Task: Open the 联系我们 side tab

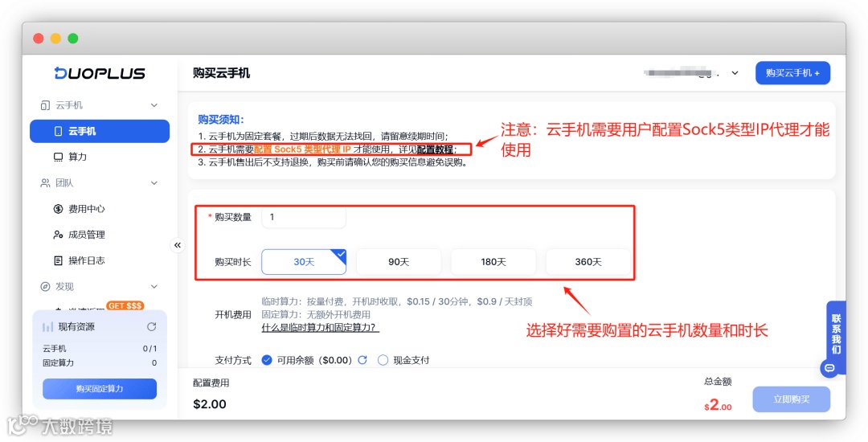Action: pos(836,334)
